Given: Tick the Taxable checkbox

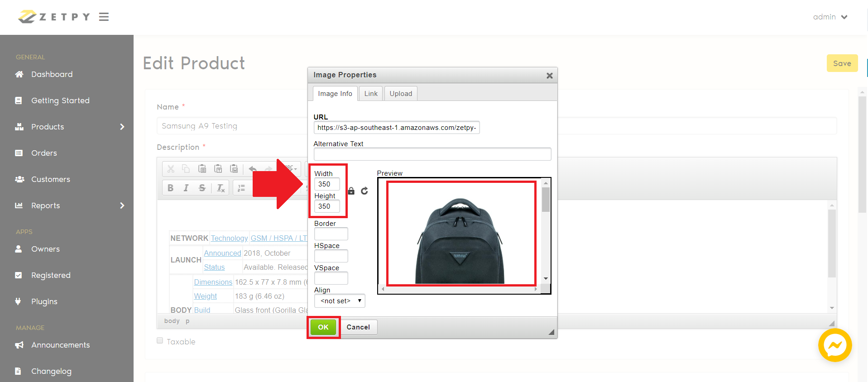Looking at the screenshot, I should click(160, 341).
